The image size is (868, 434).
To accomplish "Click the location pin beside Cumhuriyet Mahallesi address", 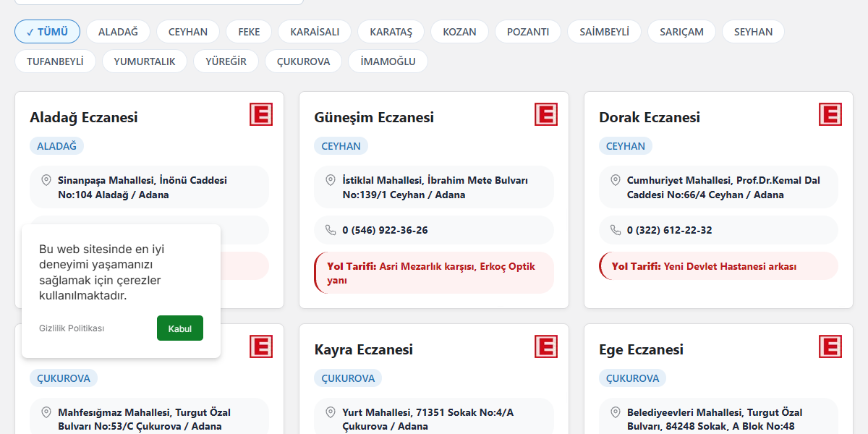I will tap(616, 180).
